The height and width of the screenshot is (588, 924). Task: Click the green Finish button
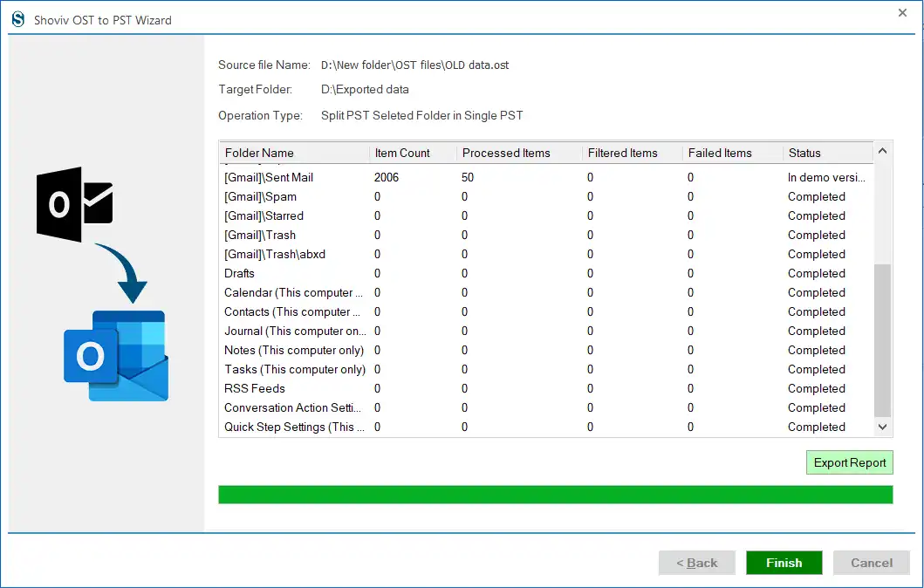[x=784, y=563]
